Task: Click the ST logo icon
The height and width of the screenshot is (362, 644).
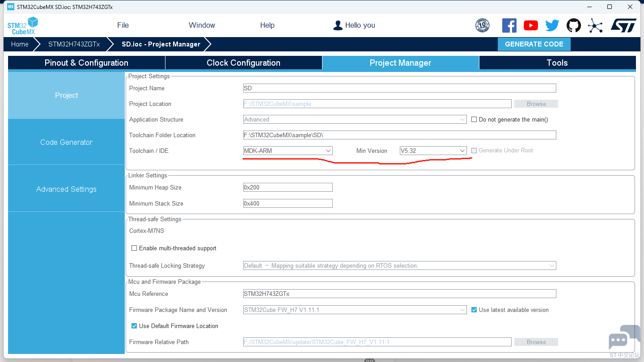Action: 623,25
